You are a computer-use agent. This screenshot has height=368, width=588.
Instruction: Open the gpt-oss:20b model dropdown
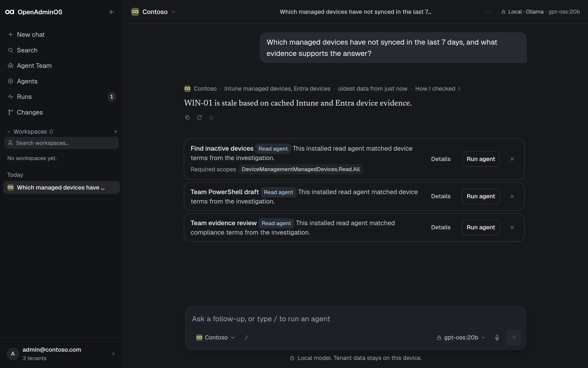tap(461, 338)
